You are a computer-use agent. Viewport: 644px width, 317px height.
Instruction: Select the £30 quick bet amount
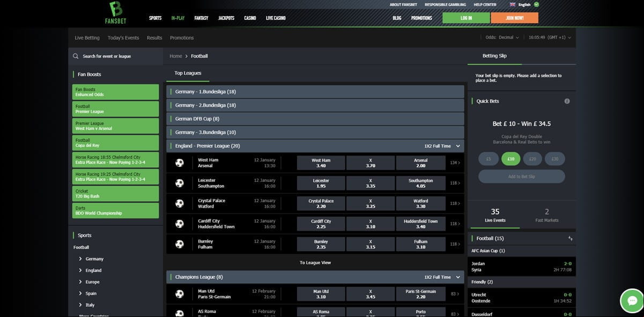coord(554,159)
